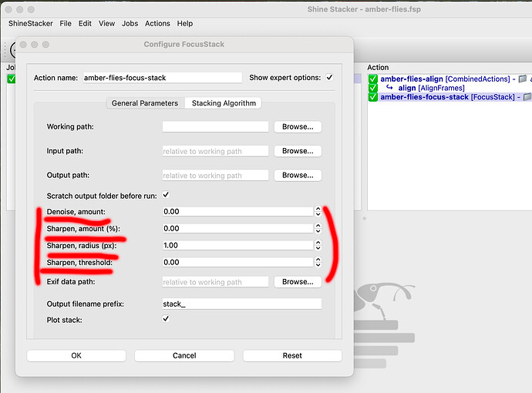Switch to the Stacking Algorithm tab
The image size is (532, 393).
tap(224, 103)
